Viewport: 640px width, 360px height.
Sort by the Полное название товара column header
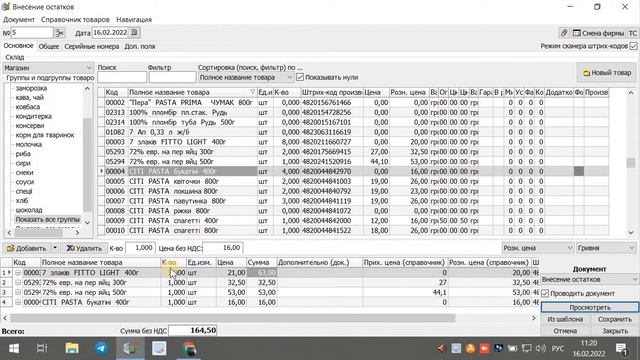pyautogui.click(x=192, y=93)
